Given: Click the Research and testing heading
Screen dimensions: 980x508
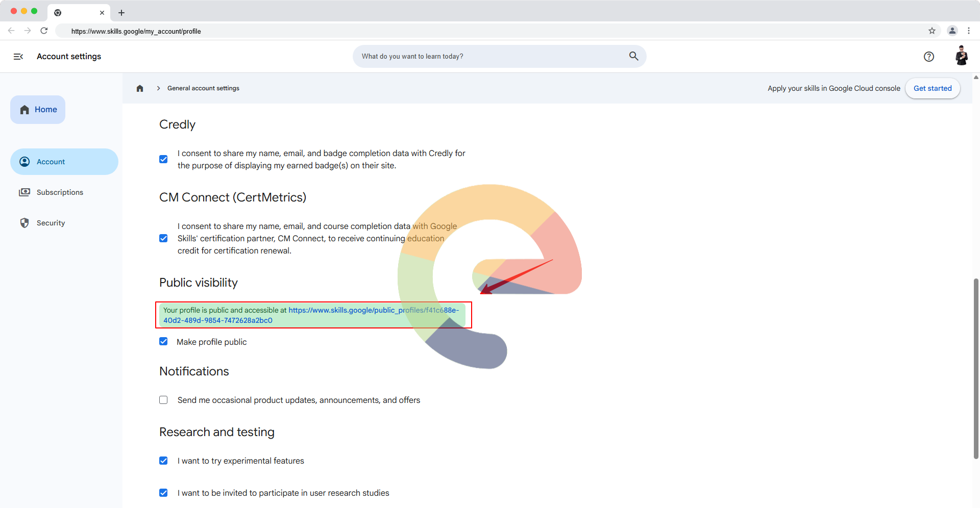Looking at the screenshot, I should click(x=217, y=432).
